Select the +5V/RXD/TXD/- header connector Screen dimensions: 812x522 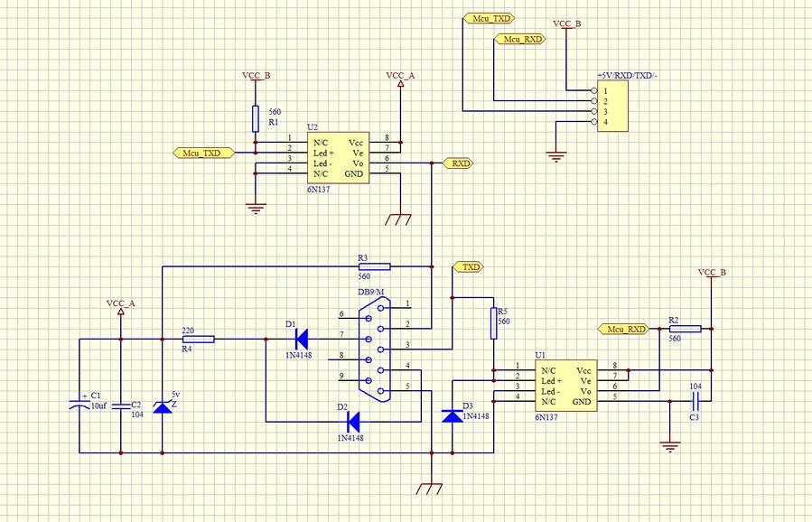[x=614, y=106]
